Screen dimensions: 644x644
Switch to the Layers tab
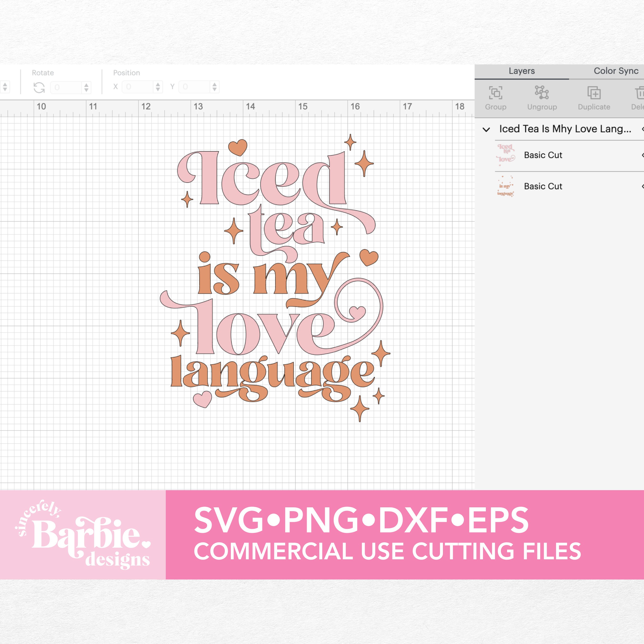[x=521, y=71]
